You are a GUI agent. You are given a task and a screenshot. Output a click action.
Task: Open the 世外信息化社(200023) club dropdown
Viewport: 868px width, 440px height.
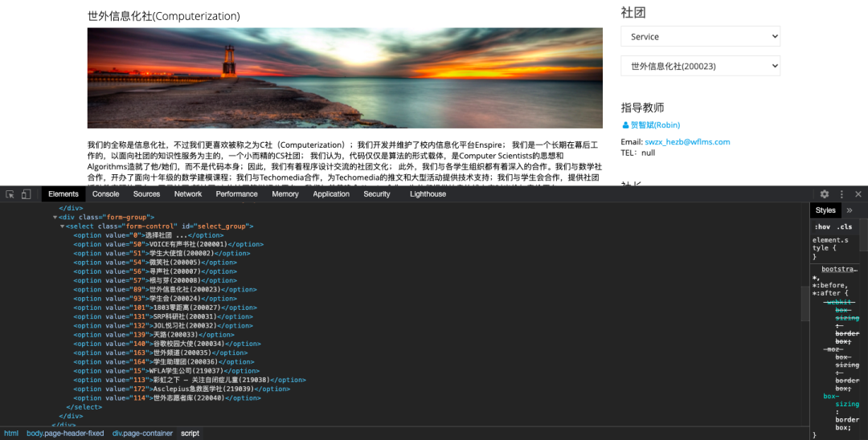(700, 66)
